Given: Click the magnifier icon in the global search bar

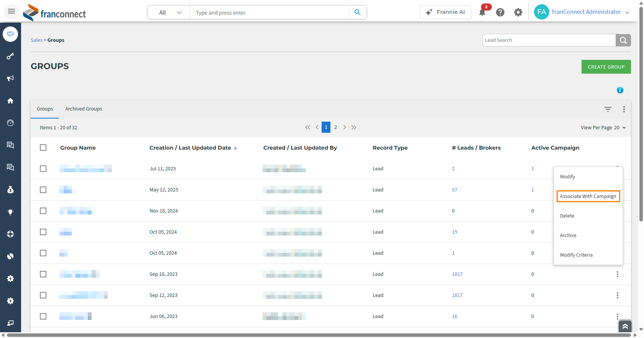Looking at the screenshot, I should pos(358,12).
